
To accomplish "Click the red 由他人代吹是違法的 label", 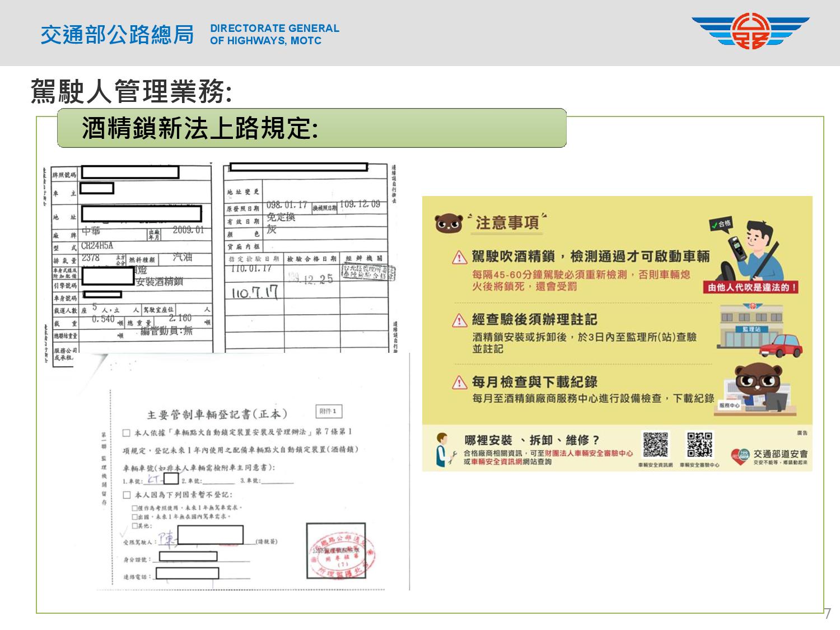I will (751, 287).
